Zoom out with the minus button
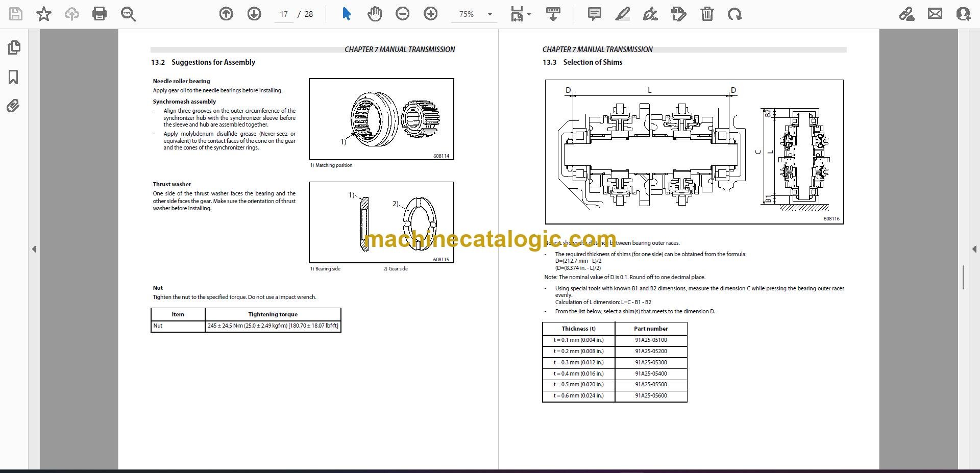Viewport: 980px width, 473px height. [403, 14]
